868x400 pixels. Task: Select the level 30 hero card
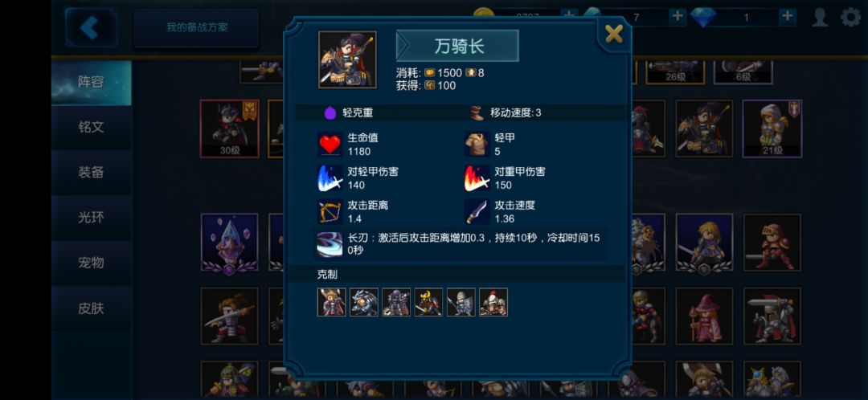[x=229, y=129]
